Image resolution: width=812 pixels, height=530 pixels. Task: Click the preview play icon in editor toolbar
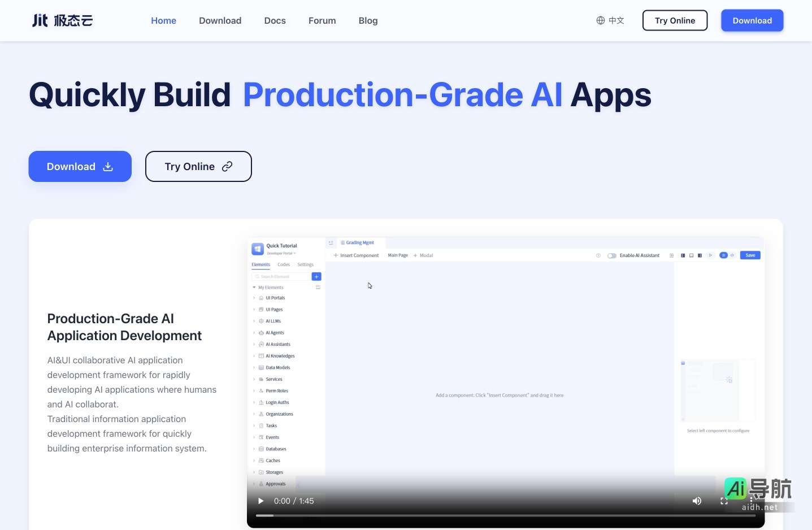tap(710, 255)
